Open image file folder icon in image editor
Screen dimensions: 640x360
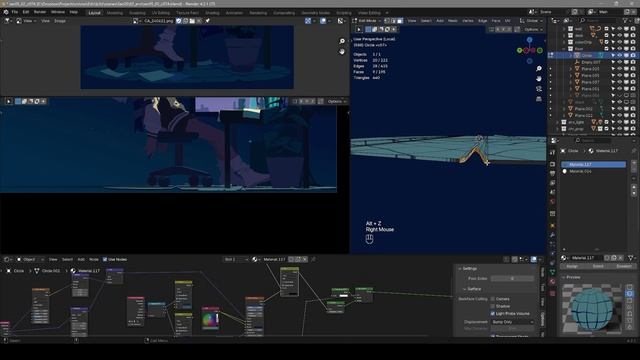click(x=192, y=20)
